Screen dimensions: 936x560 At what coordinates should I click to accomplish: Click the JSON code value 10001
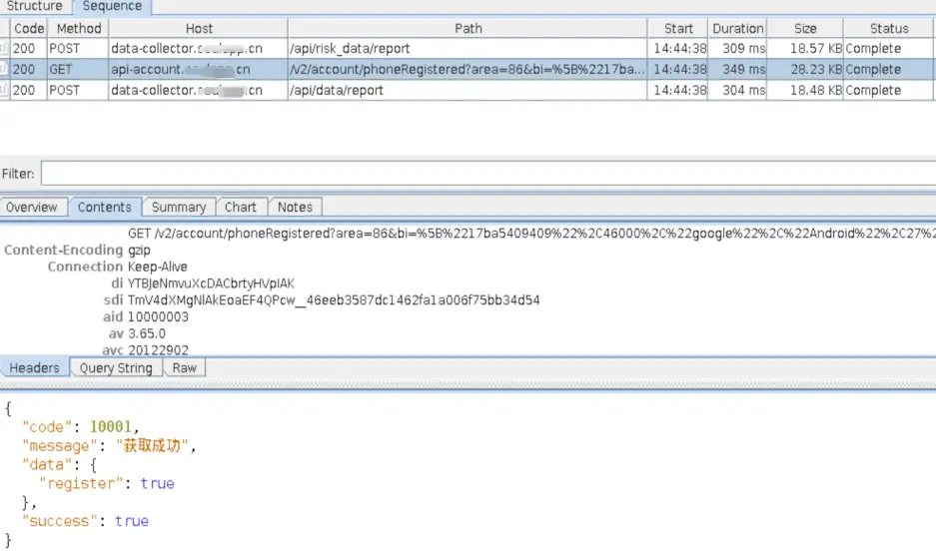pos(111,426)
